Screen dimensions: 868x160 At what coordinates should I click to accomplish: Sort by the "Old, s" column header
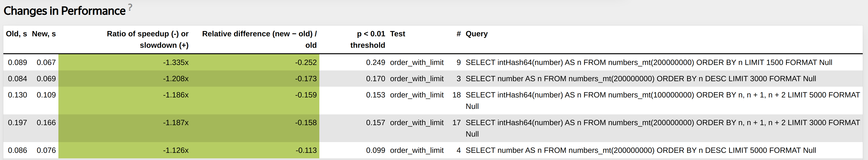tap(17, 34)
